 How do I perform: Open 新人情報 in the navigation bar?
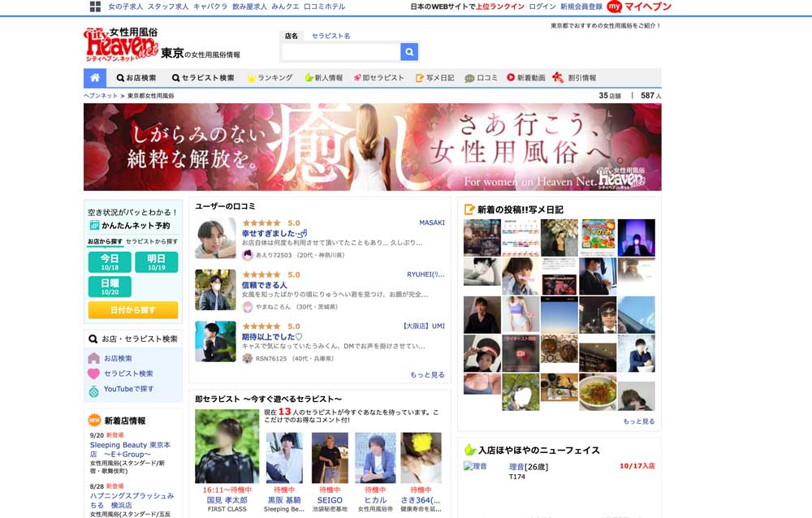click(x=323, y=78)
